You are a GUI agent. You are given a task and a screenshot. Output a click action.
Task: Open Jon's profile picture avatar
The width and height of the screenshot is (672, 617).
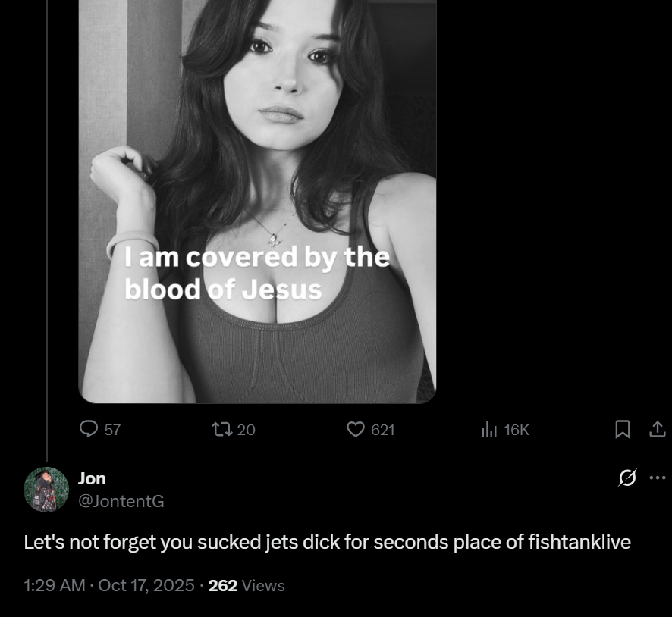(46, 490)
